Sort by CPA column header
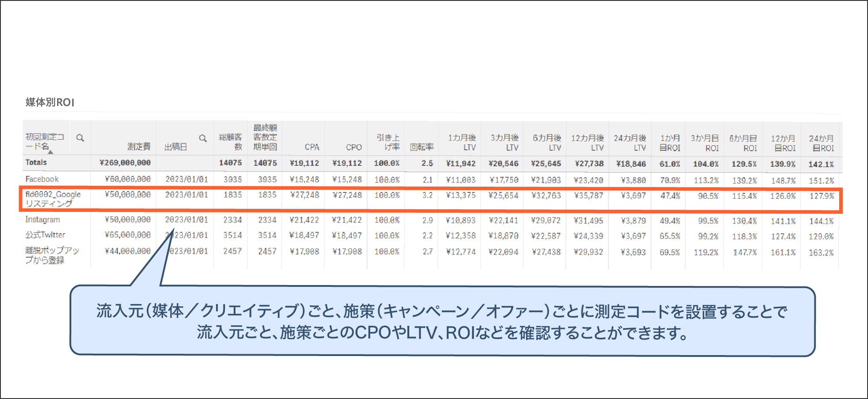 coord(311,147)
